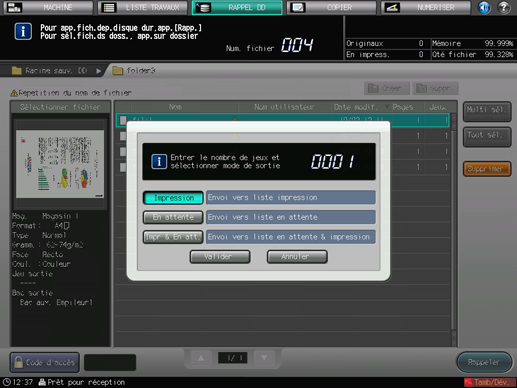The width and height of the screenshot is (517, 388).
Task: Click clock icon in status bar
Action: point(7,382)
